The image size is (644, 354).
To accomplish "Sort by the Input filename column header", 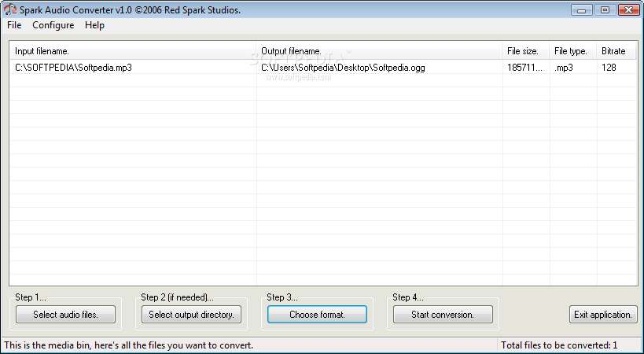I will coord(133,51).
